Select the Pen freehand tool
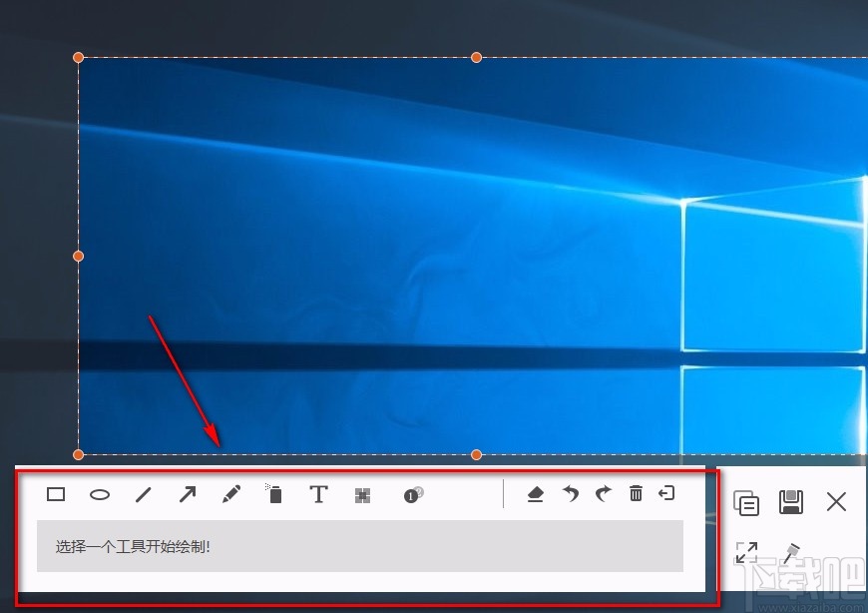The height and width of the screenshot is (613, 868). coord(231,493)
